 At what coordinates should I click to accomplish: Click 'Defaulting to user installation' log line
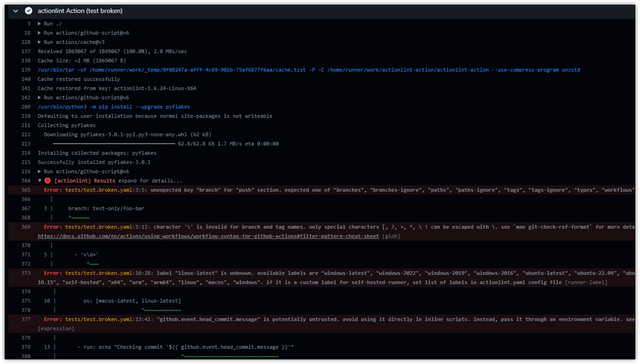[155, 116]
